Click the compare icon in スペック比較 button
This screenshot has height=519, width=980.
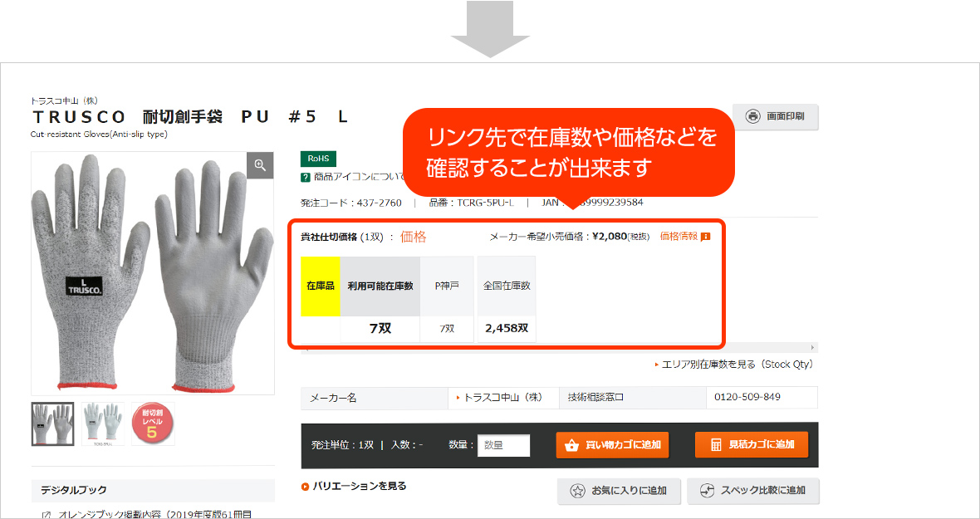point(707,491)
